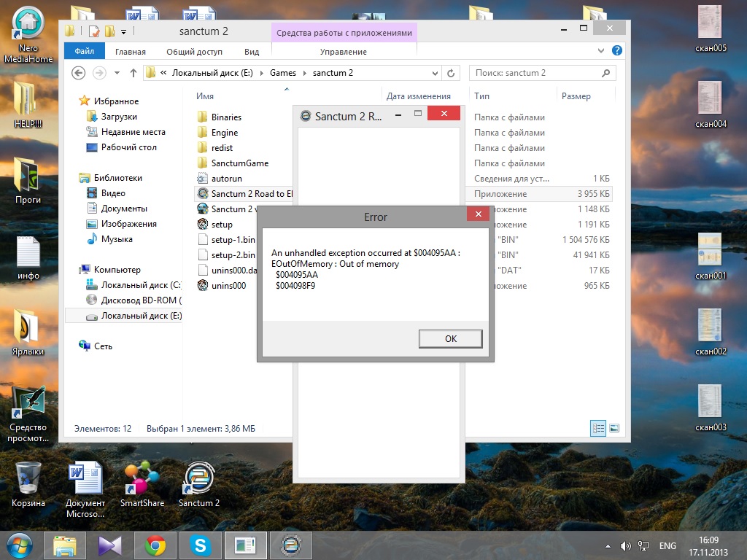Select the SmartShare desktop shortcut
This screenshot has width=747, height=560.
click(142, 484)
